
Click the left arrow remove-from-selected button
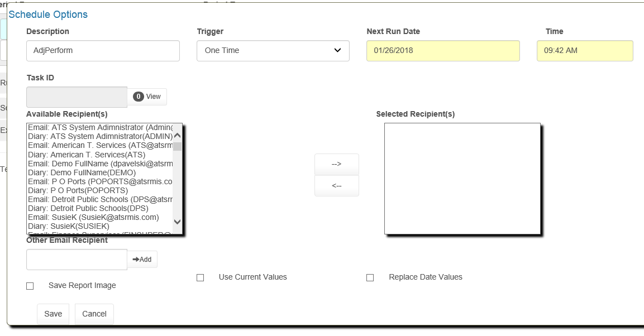point(336,186)
